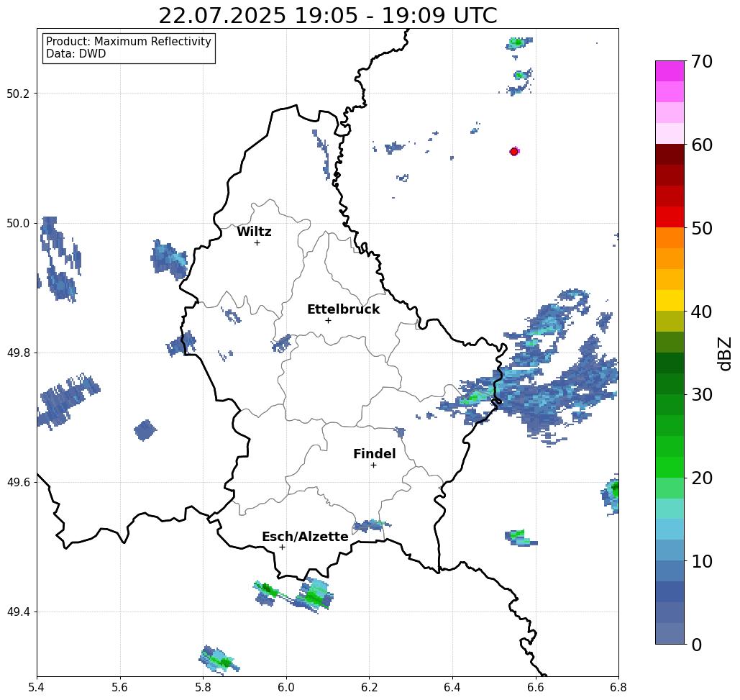Click the 60 value on the dBZ colorbar
Viewport: 740px width, 700px height.
point(702,145)
